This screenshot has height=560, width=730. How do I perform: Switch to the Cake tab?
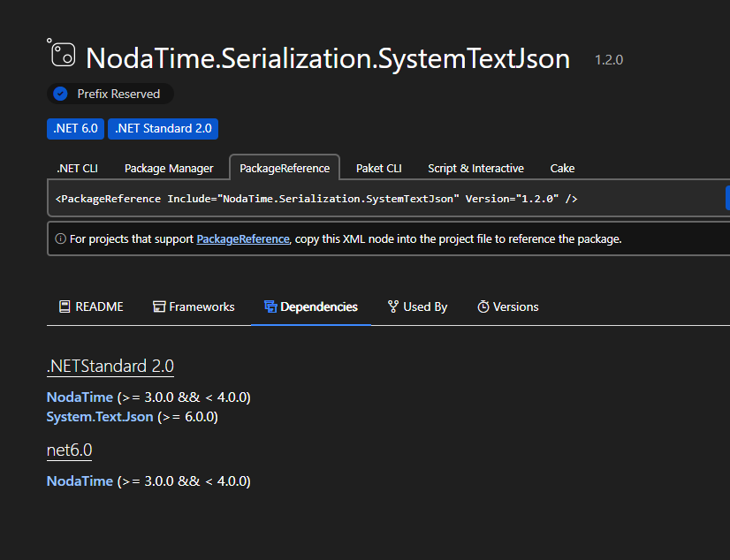pyautogui.click(x=562, y=168)
